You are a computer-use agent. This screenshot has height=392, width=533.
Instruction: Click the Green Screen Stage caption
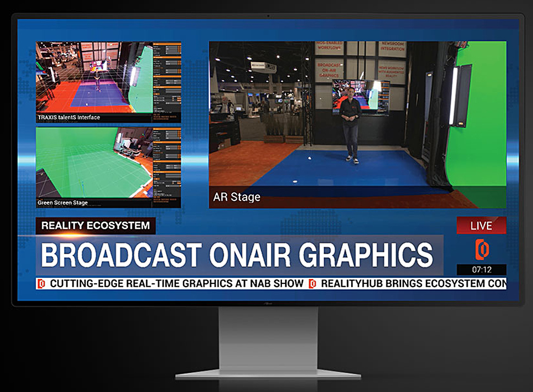click(x=63, y=203)
